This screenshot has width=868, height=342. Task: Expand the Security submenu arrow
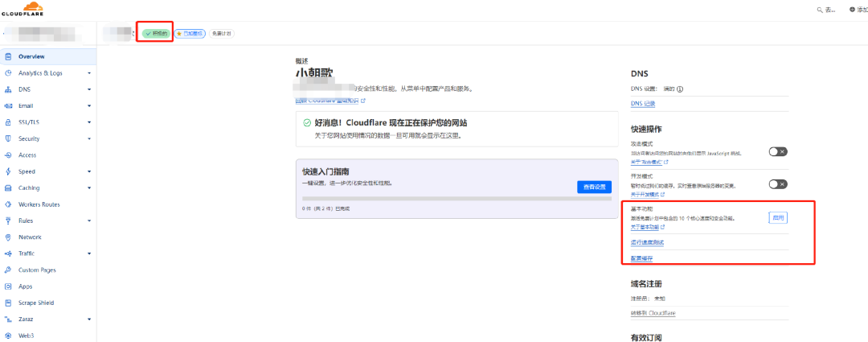(x=89, y=138)
